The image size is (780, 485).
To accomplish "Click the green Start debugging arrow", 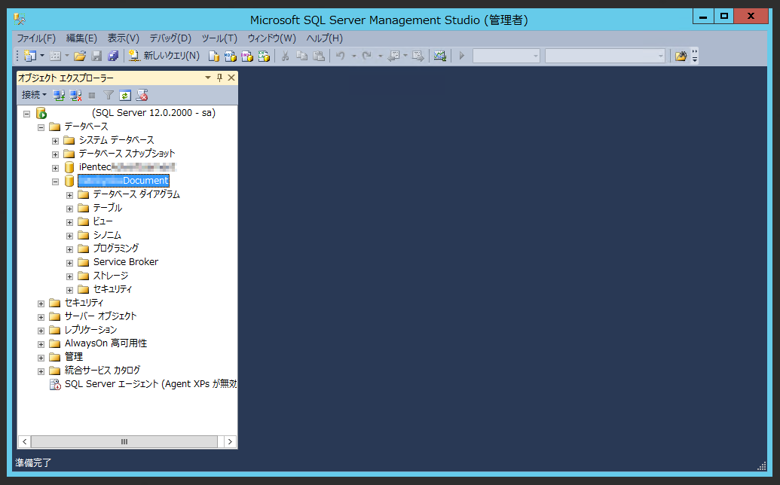I will pyautogui.click(x=462, y=56).
